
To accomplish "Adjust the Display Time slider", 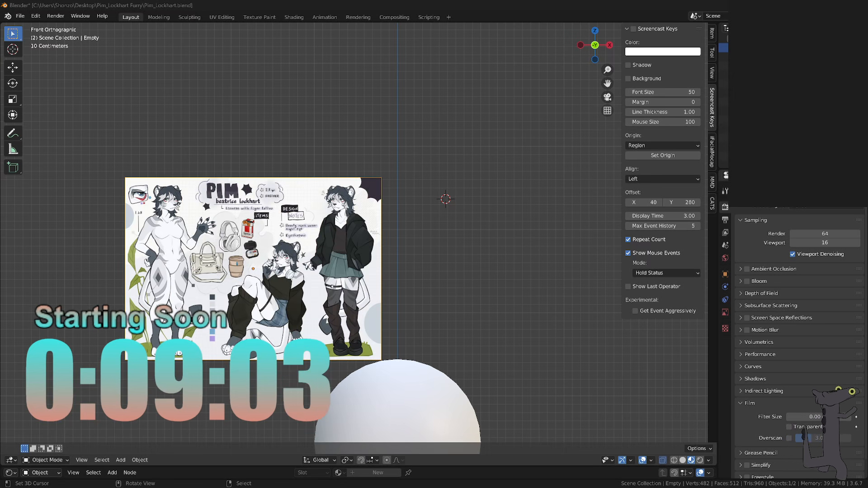I will coord(663,216).
